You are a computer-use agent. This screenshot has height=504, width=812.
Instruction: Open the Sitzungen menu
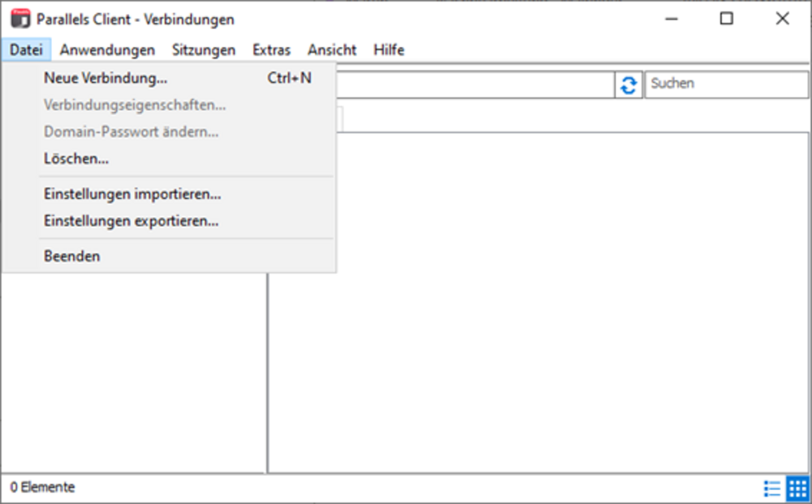(x=204, y=50)
